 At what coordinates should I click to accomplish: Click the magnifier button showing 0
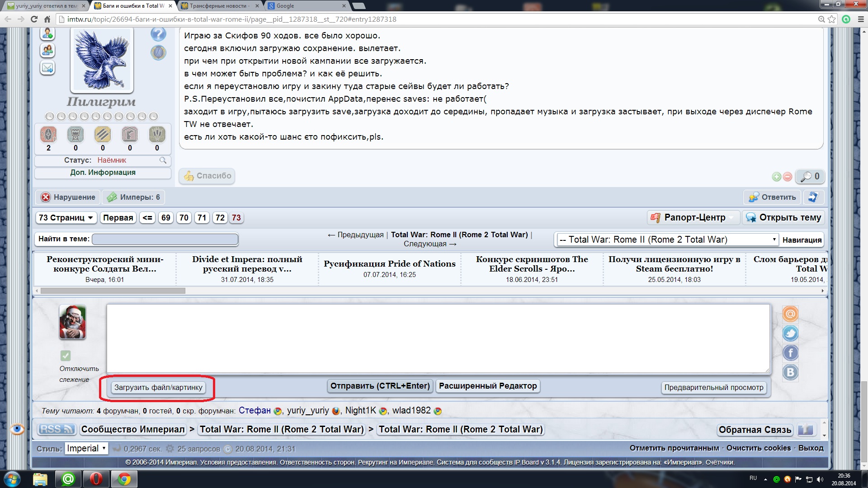coord(810,177)
